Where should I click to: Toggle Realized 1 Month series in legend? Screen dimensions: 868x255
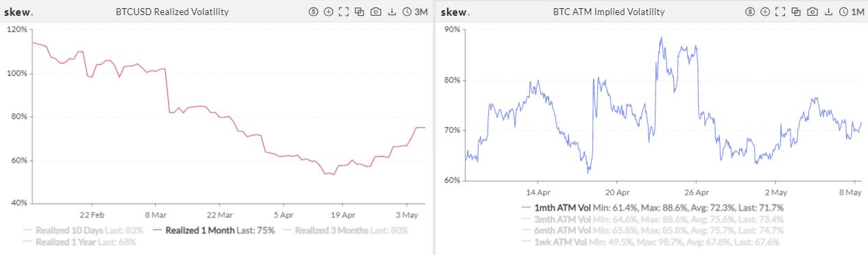coord(214,230)
